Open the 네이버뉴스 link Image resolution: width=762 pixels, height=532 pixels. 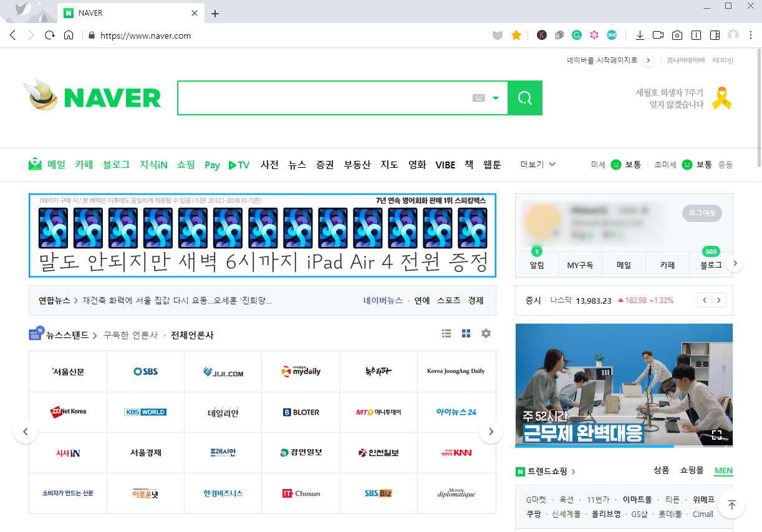pyautogui.click(x=383, y=301)
